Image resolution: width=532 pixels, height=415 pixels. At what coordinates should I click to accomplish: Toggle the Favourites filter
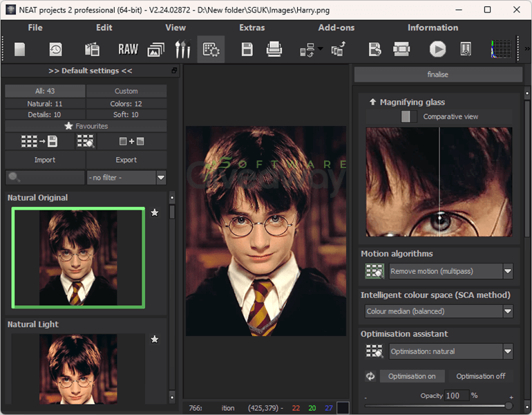pos(86,126)
